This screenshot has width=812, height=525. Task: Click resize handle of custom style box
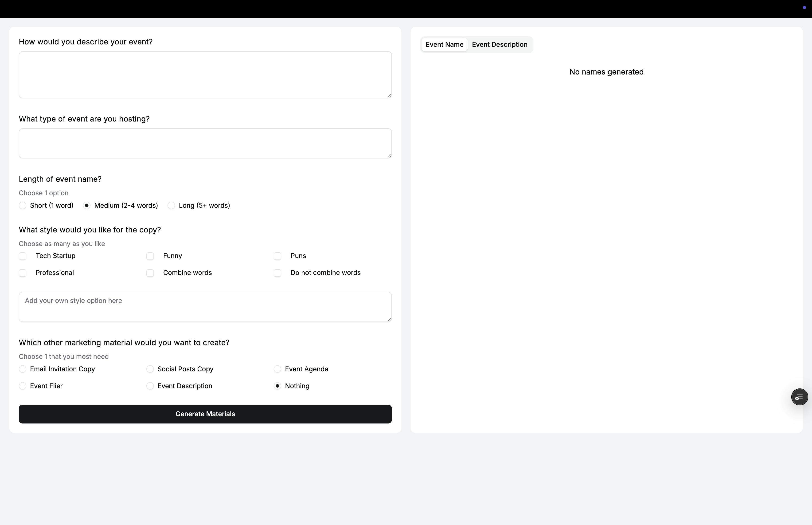tap(389, 319)
